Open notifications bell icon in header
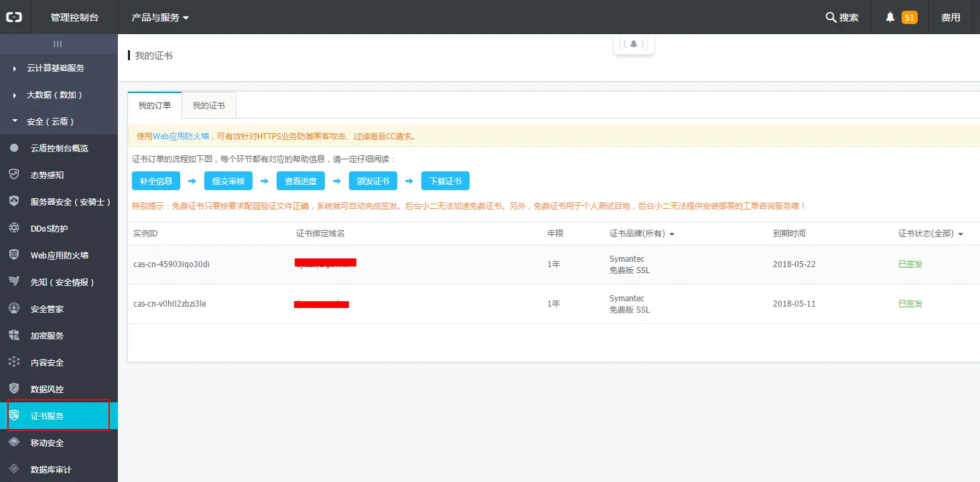The height and width of the screenshot is (482, 980). coord(890,17)
